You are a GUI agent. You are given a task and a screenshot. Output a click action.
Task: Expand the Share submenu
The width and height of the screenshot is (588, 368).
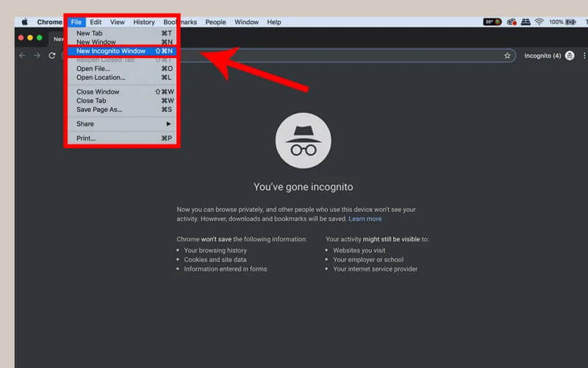click(122, 124)
